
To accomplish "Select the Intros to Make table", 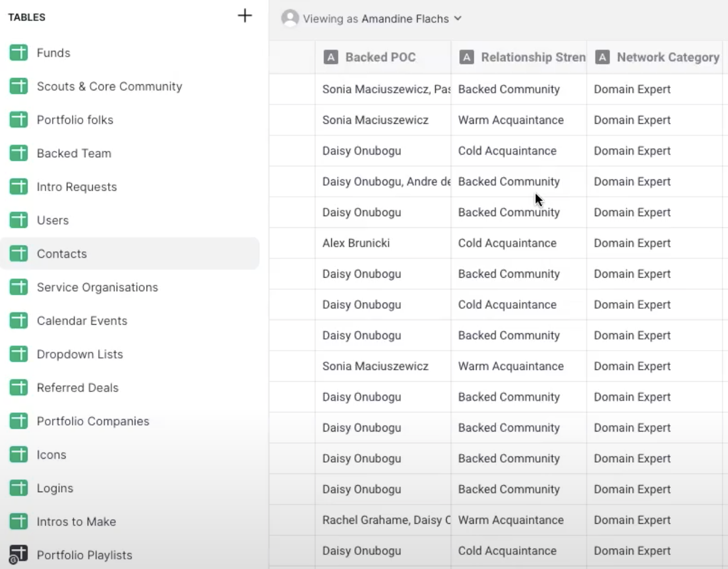I will pos(76,521).
